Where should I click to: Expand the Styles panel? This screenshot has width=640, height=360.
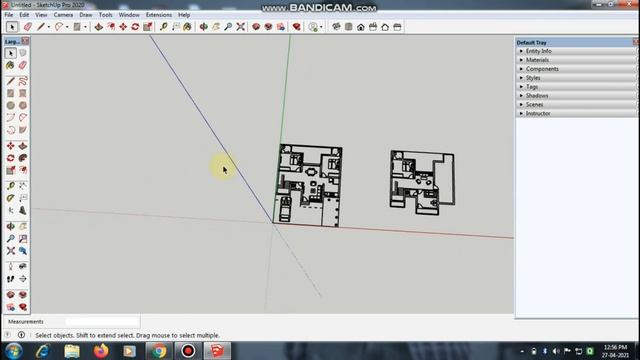pos(576,78)
